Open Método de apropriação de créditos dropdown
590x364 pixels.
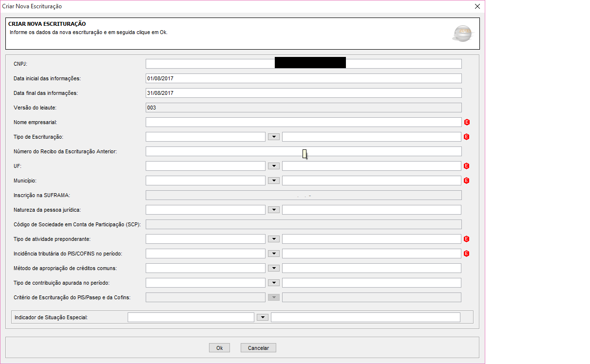tap(274, 268)
